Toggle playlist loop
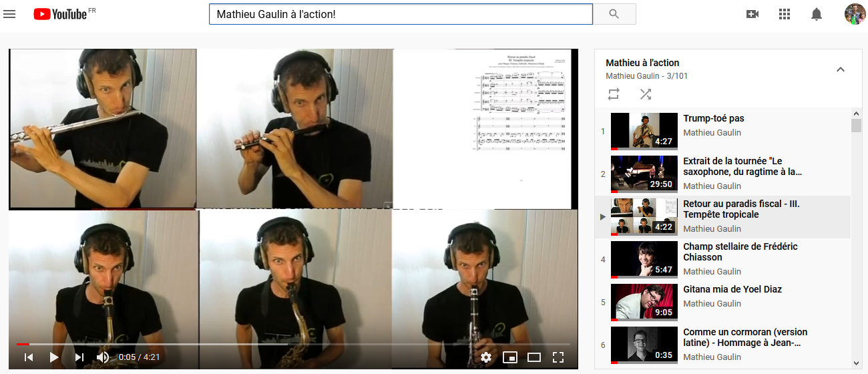The width and height of the screenshot is (868, 374). click(x=614, y=94)
